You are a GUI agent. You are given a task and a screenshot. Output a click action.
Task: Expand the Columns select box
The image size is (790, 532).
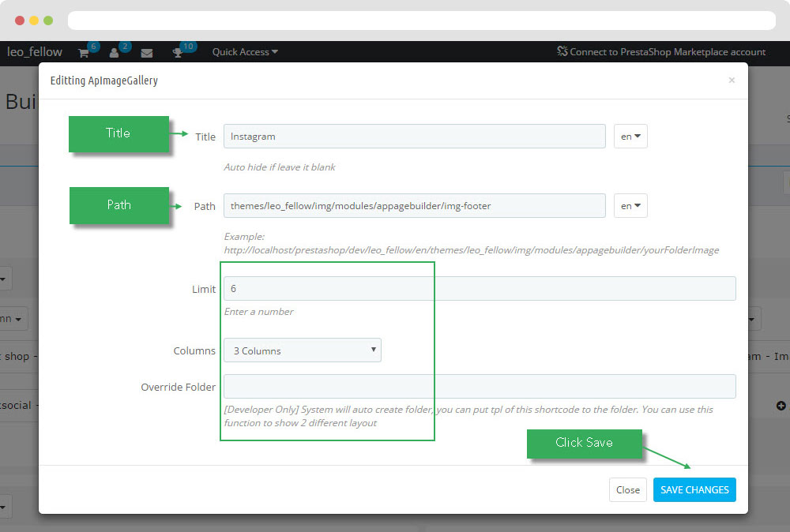click(303, 350)
